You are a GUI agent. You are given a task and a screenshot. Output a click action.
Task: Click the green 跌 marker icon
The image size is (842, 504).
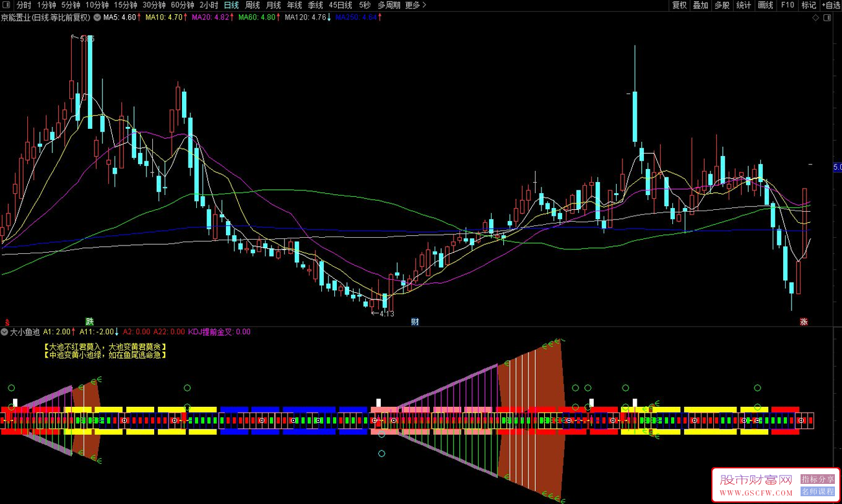coord(89,321)
